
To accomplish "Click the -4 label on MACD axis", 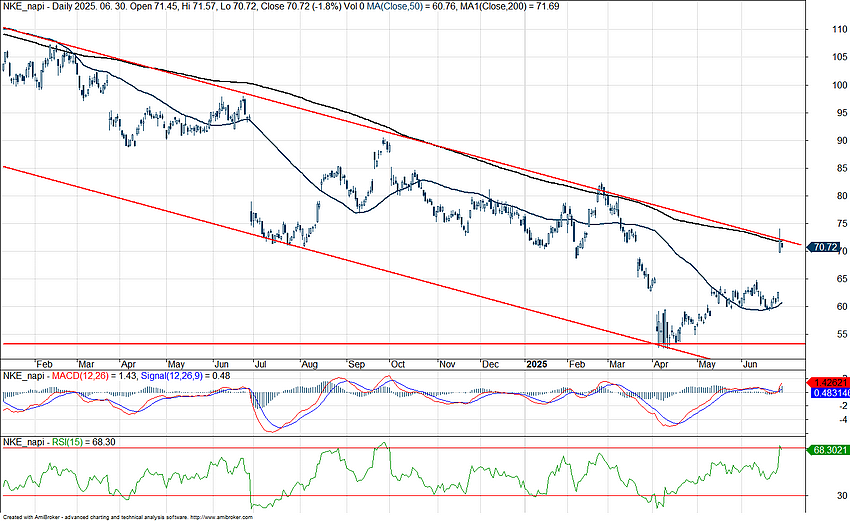I will point(841,419).
